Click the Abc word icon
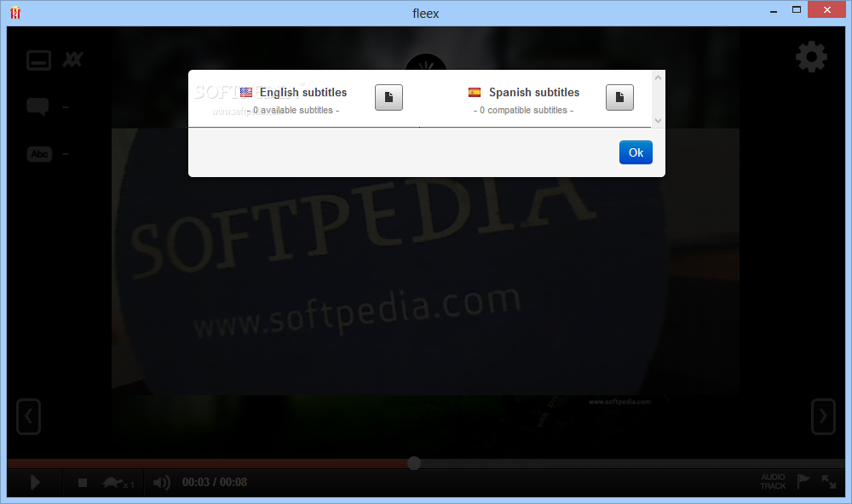The image size is (852, 504). [39, 154]
